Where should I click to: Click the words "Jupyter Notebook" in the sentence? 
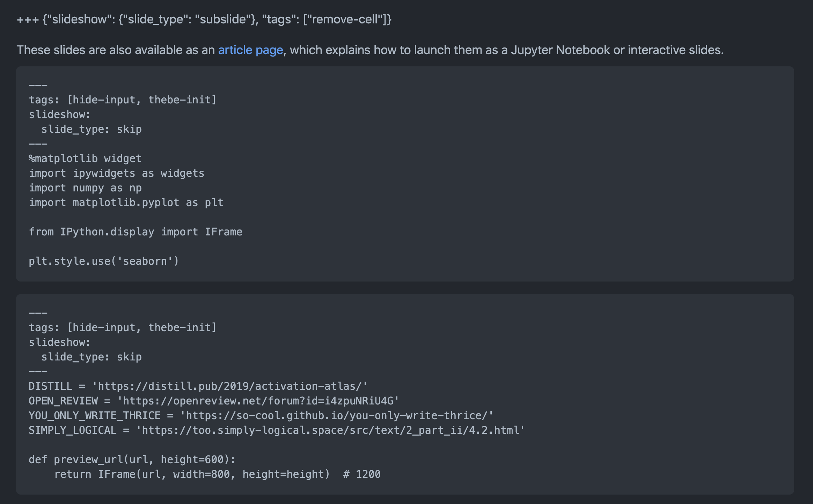(x=560, y=50)
